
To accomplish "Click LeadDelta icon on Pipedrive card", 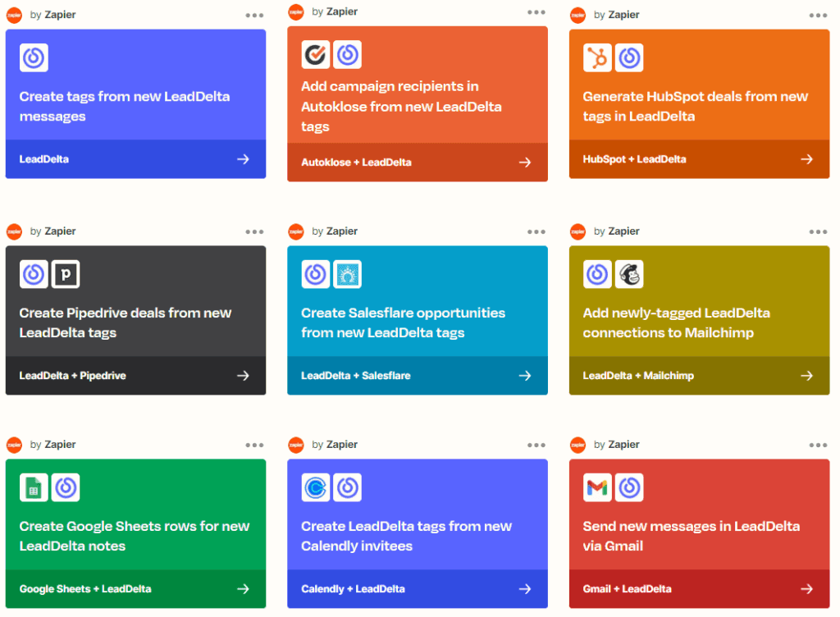I will click(34, 274).
